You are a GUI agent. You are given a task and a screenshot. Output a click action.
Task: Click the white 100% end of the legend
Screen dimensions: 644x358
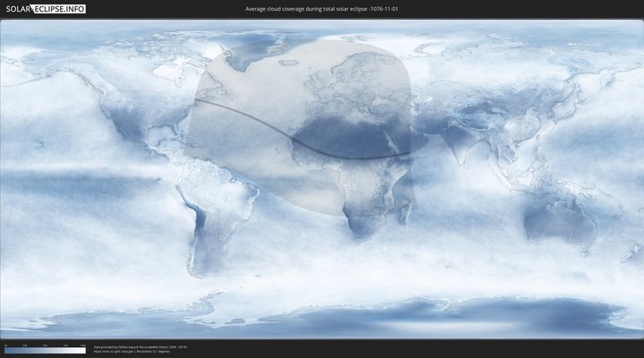[83, 350]
